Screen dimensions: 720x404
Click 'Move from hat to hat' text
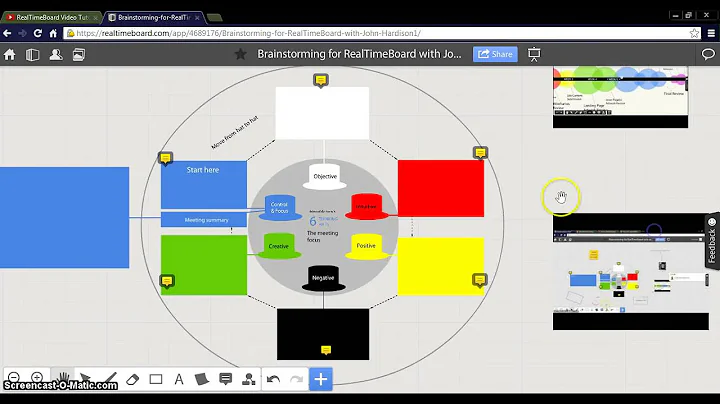tap(235, 132)
